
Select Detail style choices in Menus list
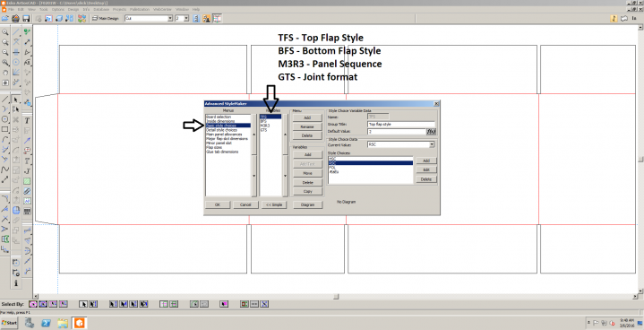tap(222, 130)
